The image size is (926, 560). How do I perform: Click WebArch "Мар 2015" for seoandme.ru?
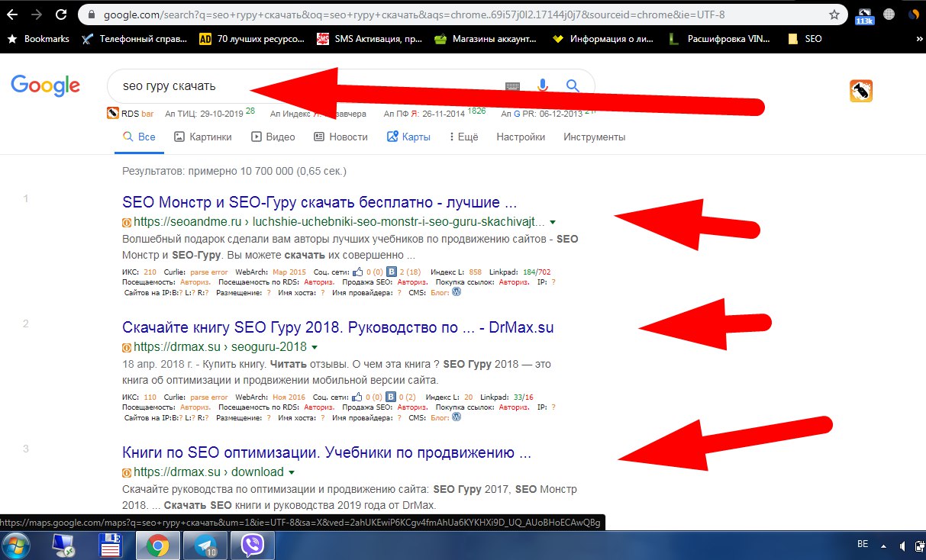tap(289, 272)
